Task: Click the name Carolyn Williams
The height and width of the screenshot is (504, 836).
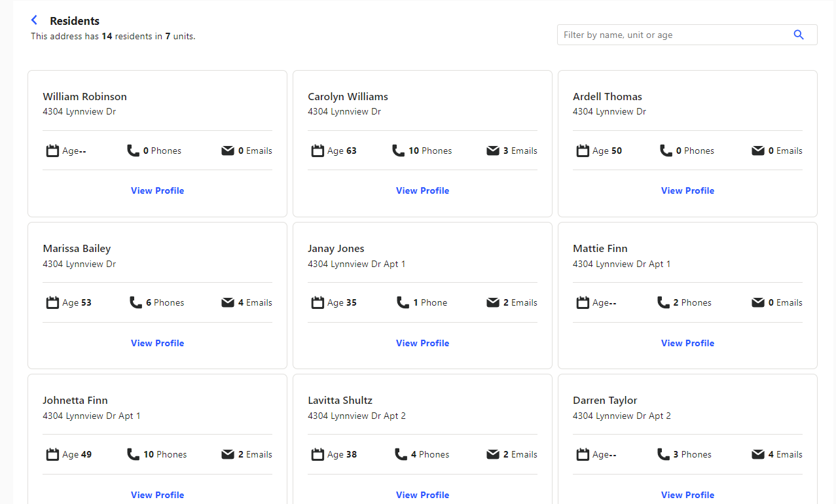Action: click(348, 97)
